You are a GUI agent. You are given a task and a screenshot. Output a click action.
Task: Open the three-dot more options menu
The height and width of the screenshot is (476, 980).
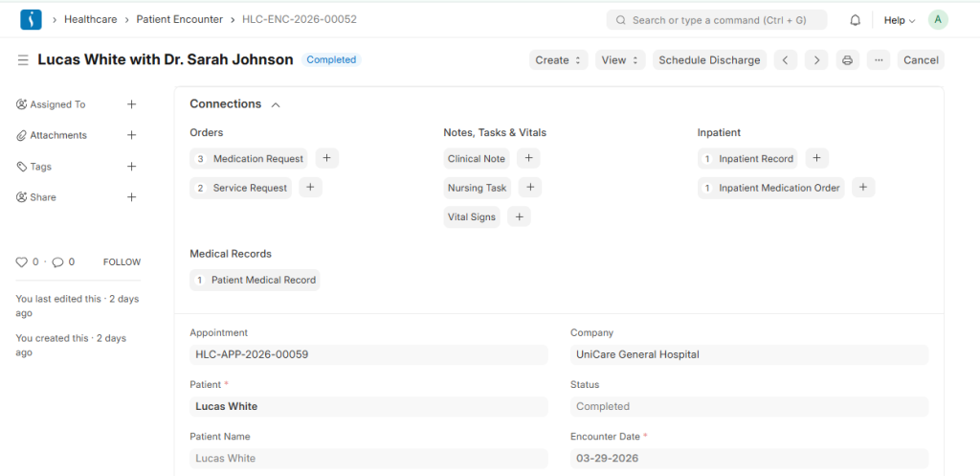tap(879, 60)
